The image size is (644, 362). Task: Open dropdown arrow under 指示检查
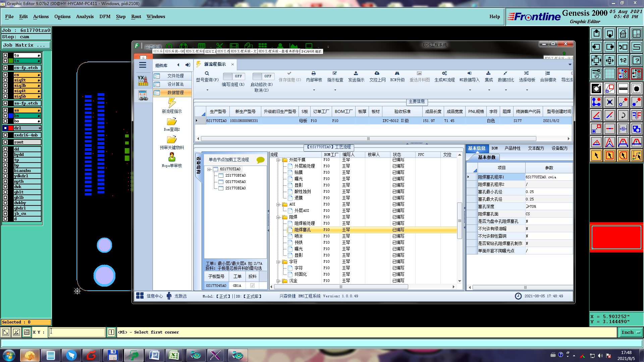coord(335,90)
